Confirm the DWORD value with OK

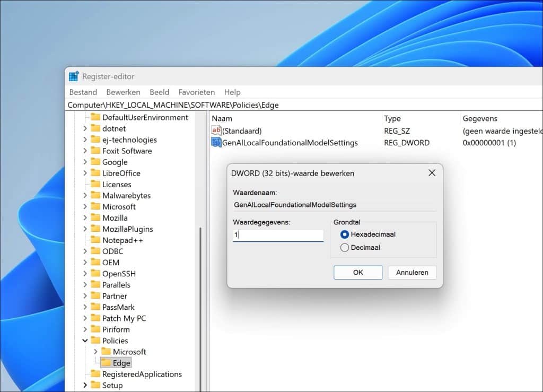point(358,273)
